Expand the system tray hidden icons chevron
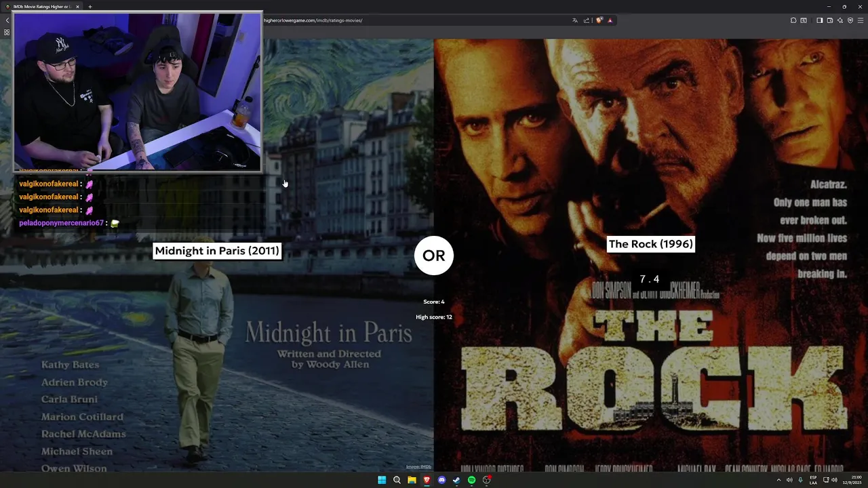This screenshot has width=868, height=488. [778, 480]
